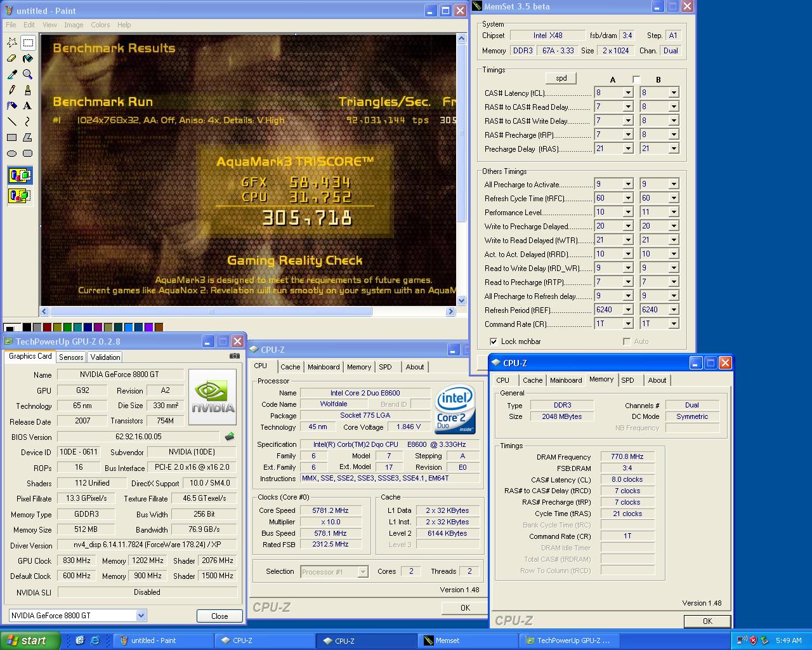Open CAS# Latency column A dropdown
Viewport: 812px width, 650px height.
click(628, 93)
